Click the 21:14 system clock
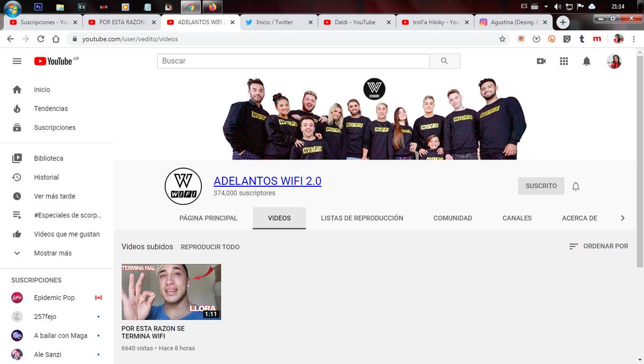Viewport: 644px width, 364px height. pos(618,6)
